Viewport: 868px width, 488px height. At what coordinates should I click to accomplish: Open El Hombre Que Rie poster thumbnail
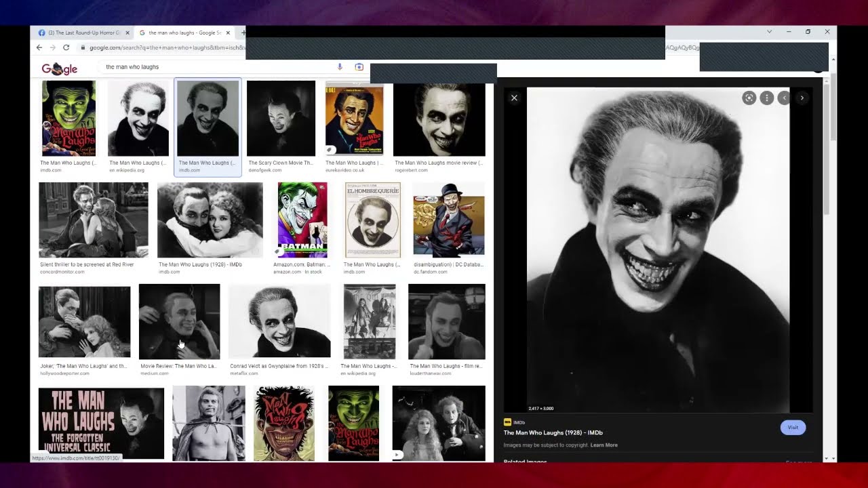pyautogui.click(x=372, y=220)
